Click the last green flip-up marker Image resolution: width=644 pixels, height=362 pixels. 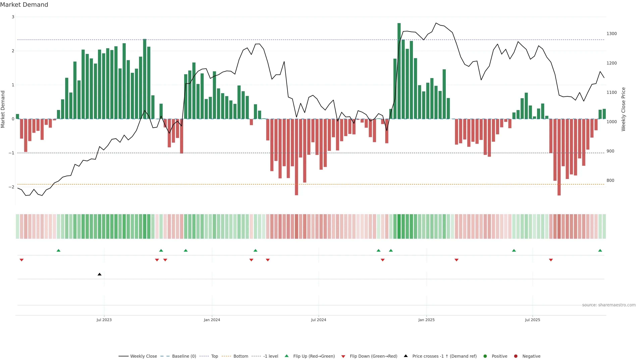point(600,250)
